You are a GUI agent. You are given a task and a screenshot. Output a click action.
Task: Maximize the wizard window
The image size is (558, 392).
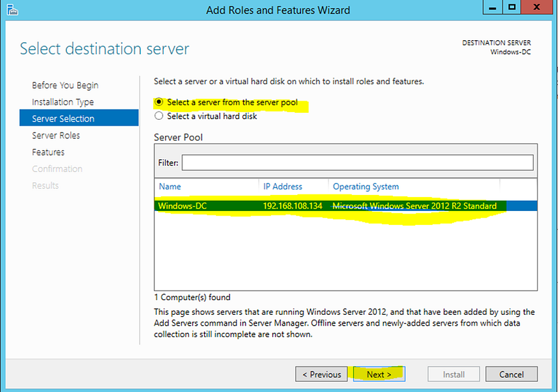511,7
